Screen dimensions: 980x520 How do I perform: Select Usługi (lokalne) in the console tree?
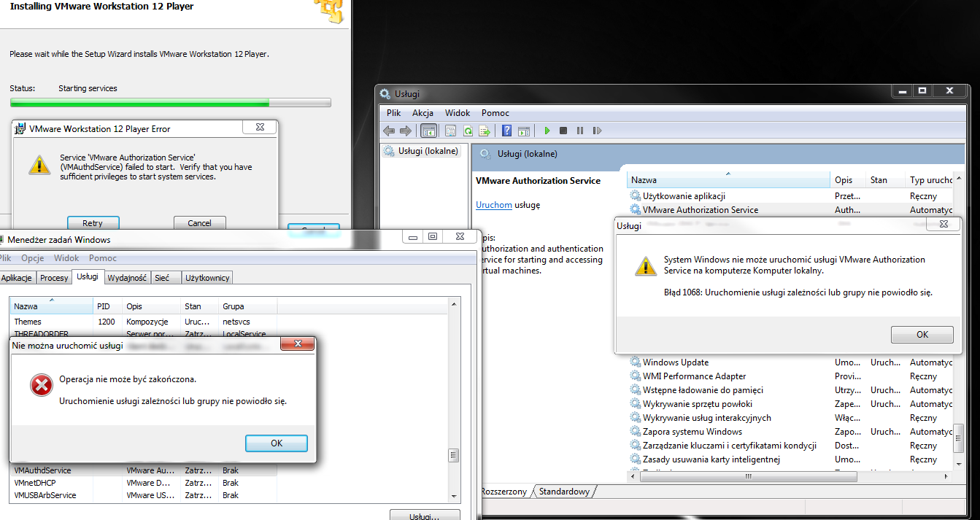point(428,151)
